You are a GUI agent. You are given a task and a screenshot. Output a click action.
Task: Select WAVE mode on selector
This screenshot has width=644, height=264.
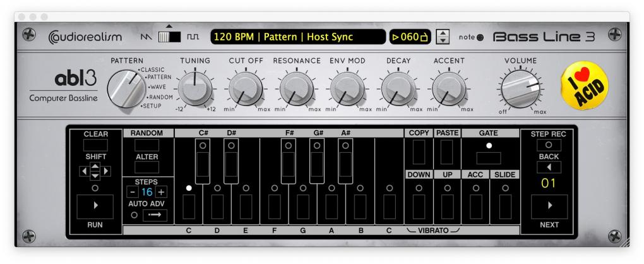(x=158, y=87)
